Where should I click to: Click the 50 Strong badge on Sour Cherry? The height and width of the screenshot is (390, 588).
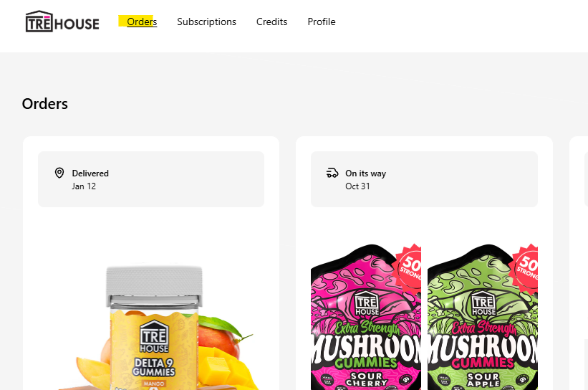tap(410, 267)
